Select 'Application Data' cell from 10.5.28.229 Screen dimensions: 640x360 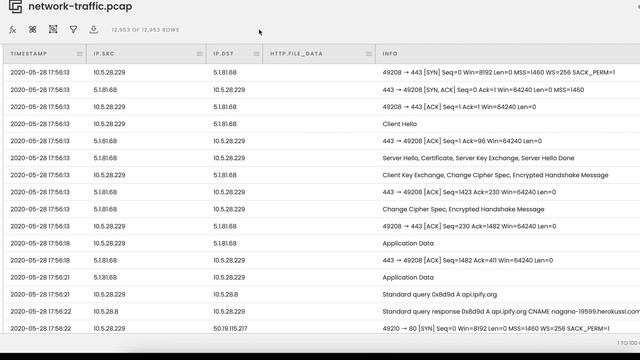[x=408, y=244]
